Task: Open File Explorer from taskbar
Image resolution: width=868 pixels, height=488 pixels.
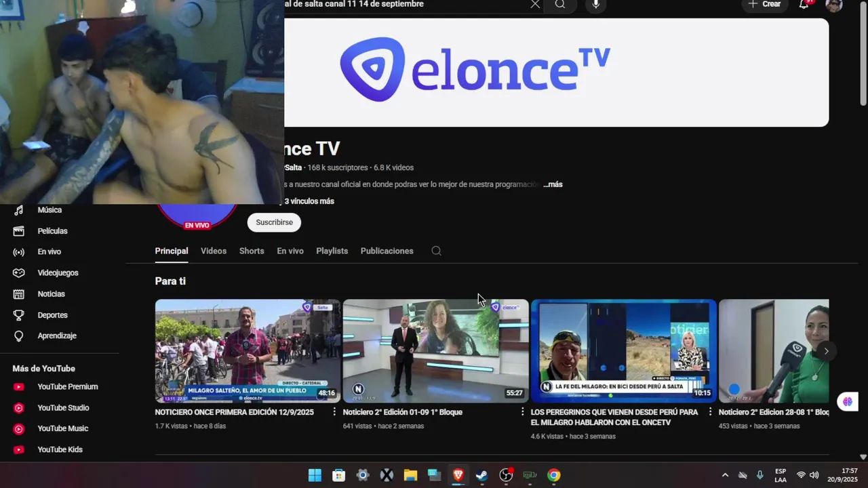Action: [410, 475]
